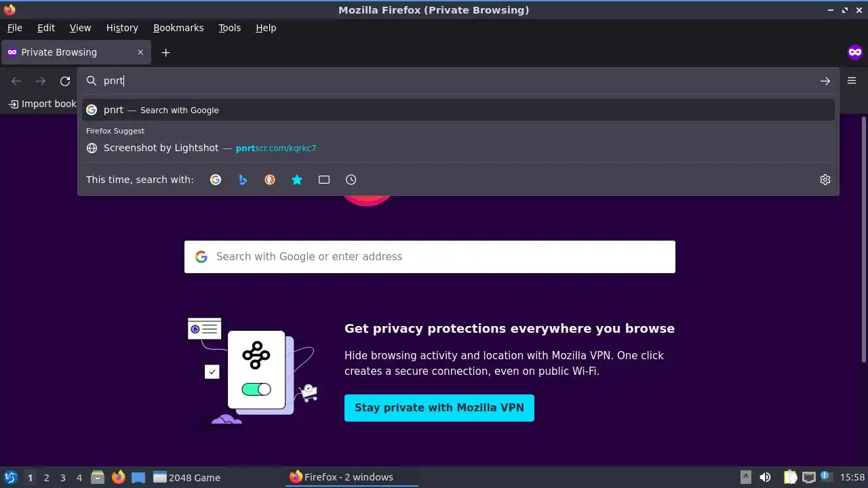Open the View menu
Screen dimensions: 868x488
(80, 28)
